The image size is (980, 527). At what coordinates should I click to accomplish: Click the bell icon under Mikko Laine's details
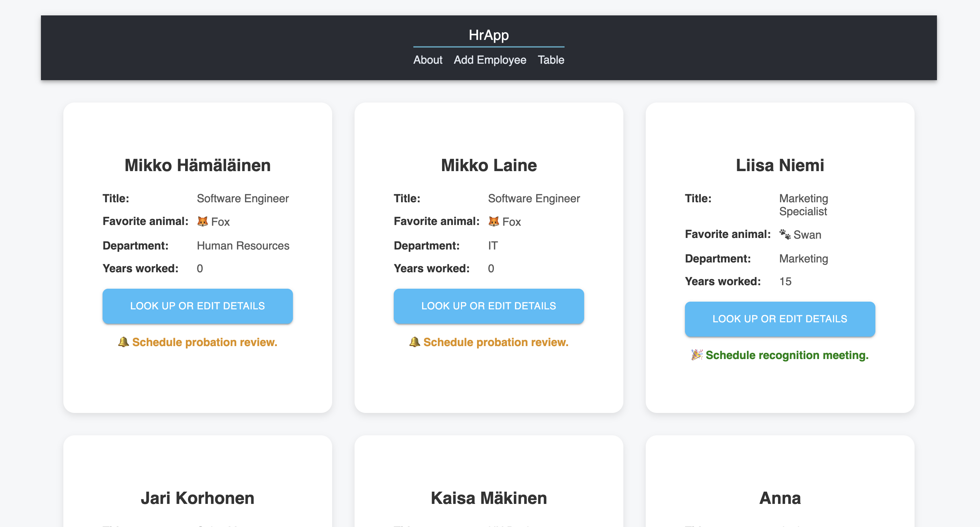(414, 342)
